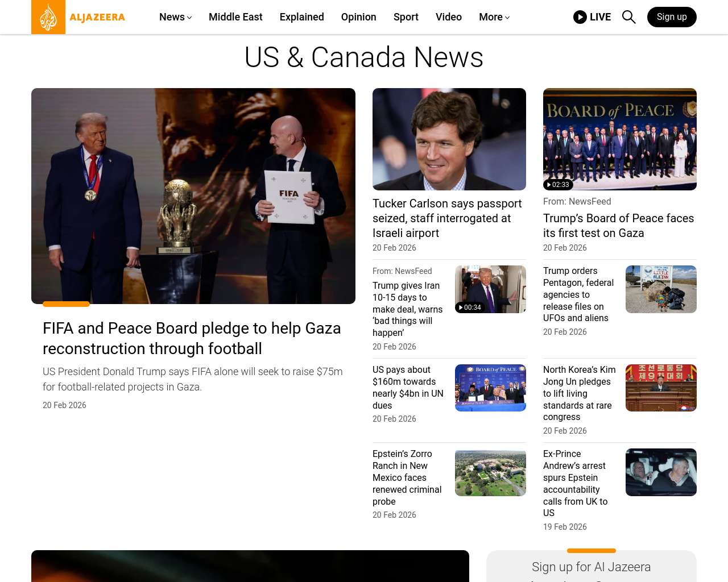728x582 pixels.
Task: Open the search magnifier icon
Action: (x=628, y=17)
